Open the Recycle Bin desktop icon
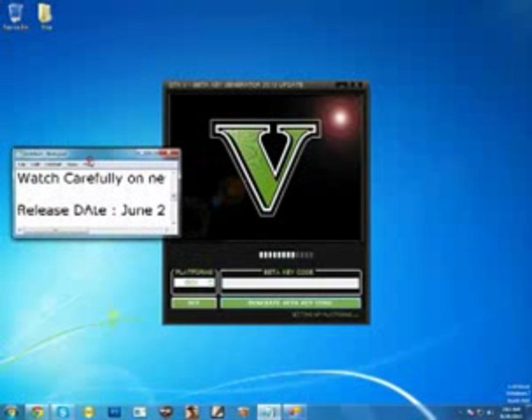Screen dimensions: 532x420 [x=15, y=16]
